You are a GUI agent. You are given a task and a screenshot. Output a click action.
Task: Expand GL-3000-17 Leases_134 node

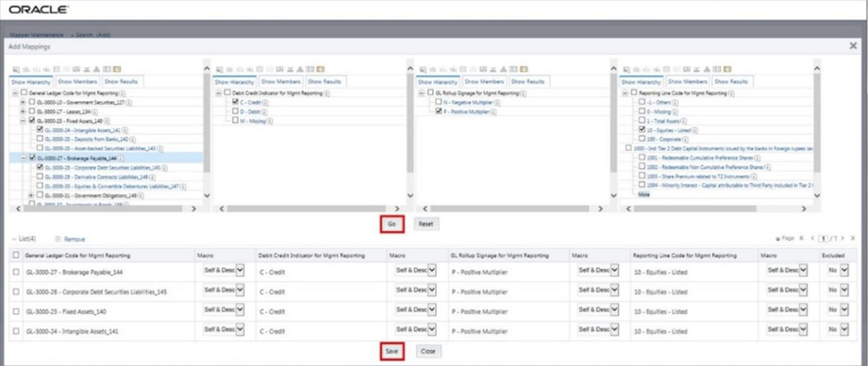tap(23, 110)
